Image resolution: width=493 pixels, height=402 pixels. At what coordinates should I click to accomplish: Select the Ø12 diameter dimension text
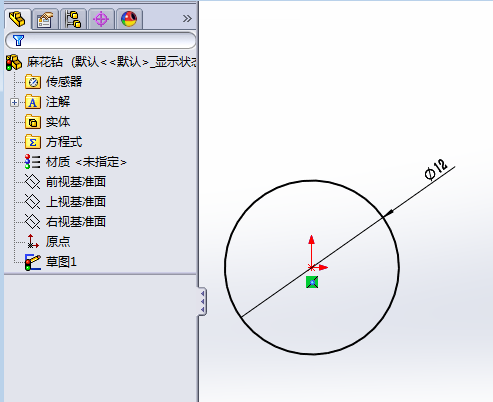pyautogui.click(x=436, y=169)
